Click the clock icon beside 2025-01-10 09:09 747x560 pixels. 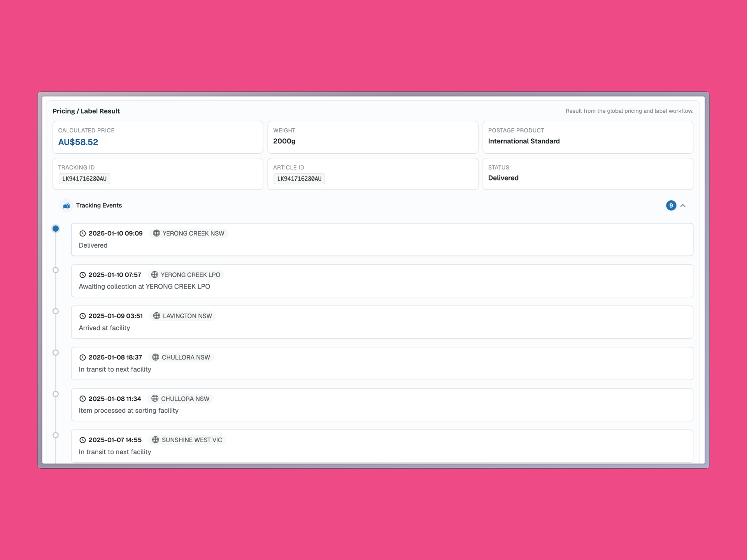pos(82,233)
